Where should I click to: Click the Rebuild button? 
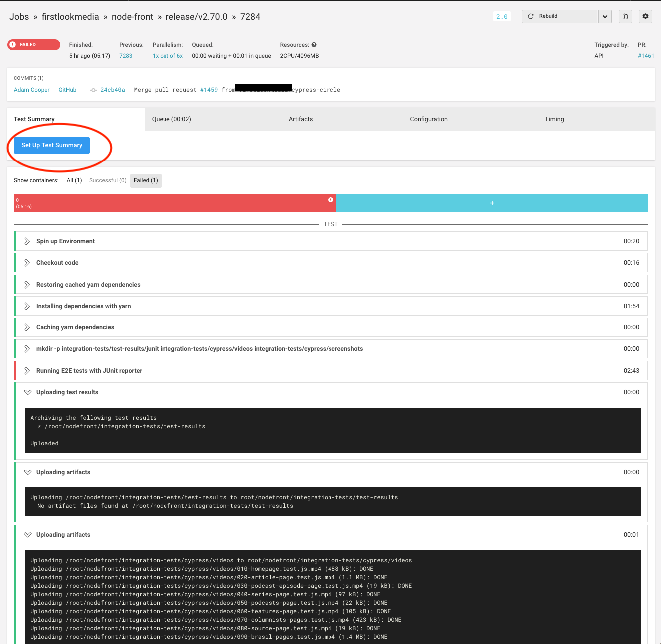(559, 16)
